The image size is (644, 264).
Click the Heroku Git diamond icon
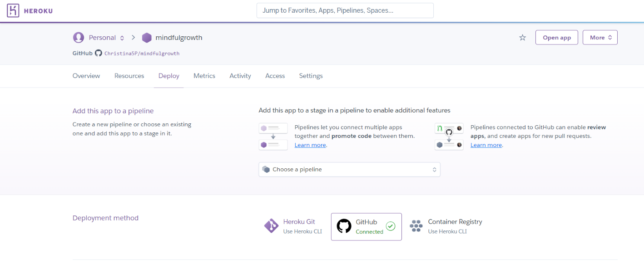coord(271,226)
